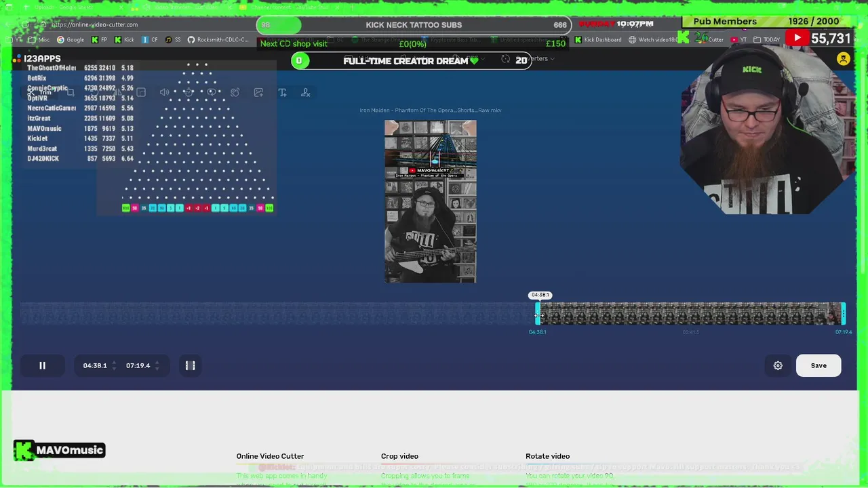The height and width of the screenshot is (488, 868).
Task: Open the TODAY bookmarks folder
Action: pyautogui.click(x=767, y=39)
